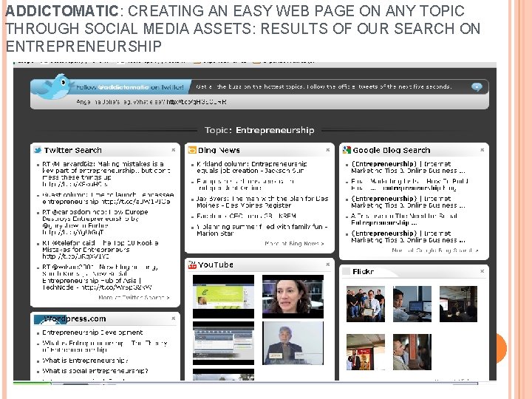Click the YouTube panel icon
The height and width of the screenshot is (399, 532).
pyautogui.click(x=192, y=265)
